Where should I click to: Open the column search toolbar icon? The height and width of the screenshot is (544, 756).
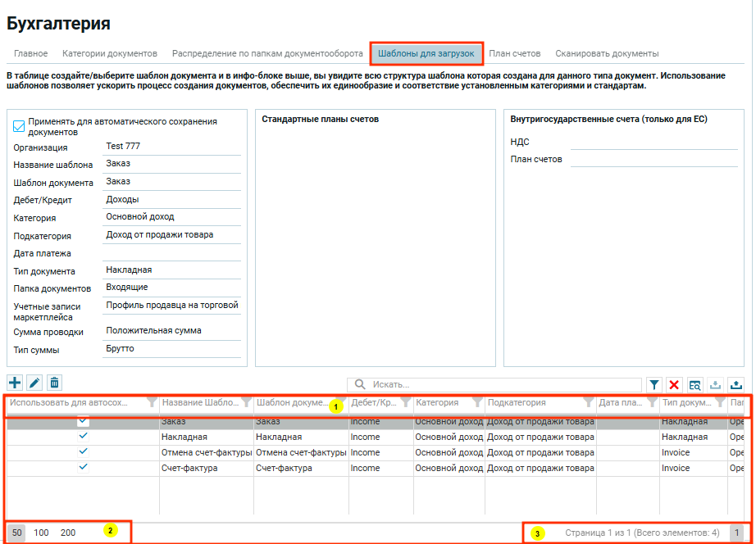click(695, 385)
